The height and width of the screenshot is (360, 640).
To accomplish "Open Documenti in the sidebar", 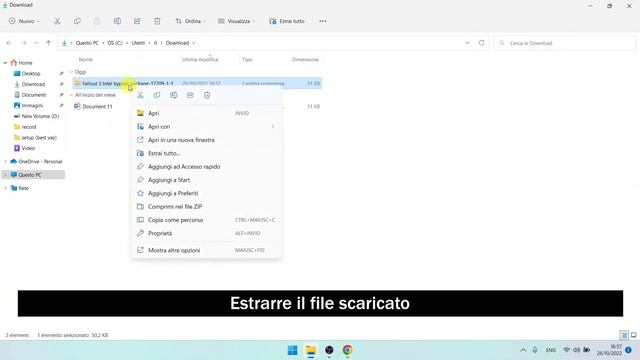I will pyautogui.click(x=34, y=95).
